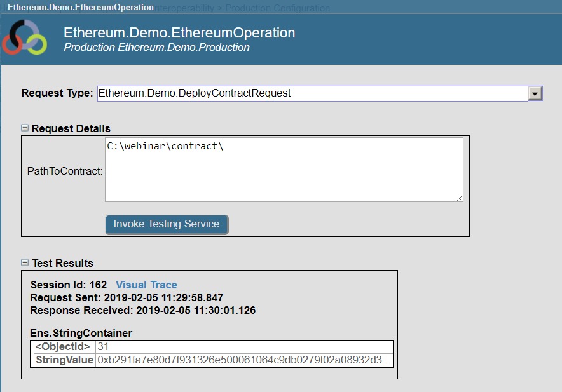This screenshot has height=392, width=562.
Task: Collapse the Request Details section
Action: (x=25, y=128)
